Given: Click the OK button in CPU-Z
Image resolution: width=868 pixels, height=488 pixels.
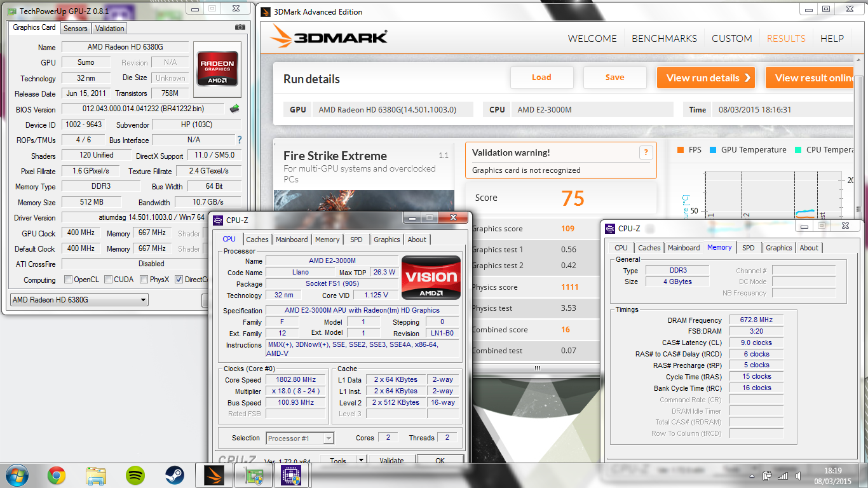Looking at the screenshot, I should coord(440,461).
